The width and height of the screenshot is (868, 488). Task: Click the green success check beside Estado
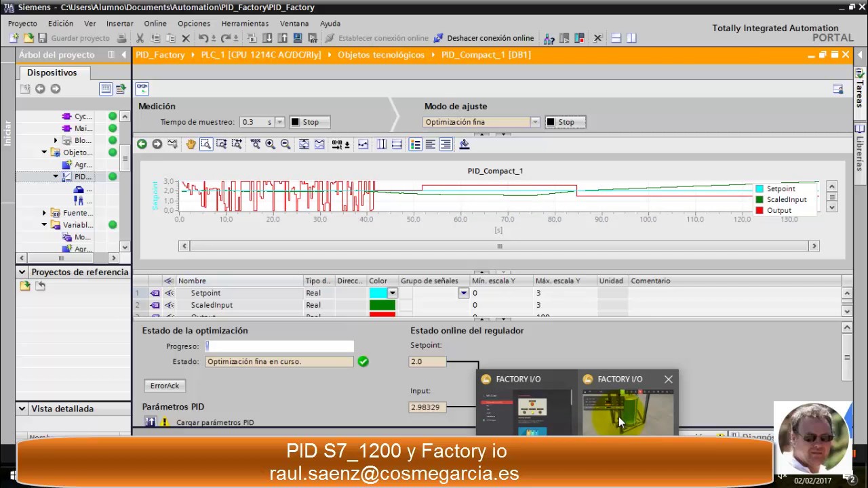[x=363, y=361]
